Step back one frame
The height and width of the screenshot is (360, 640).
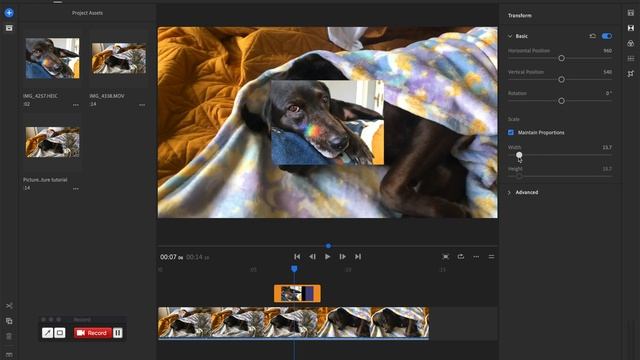[312, 256]
